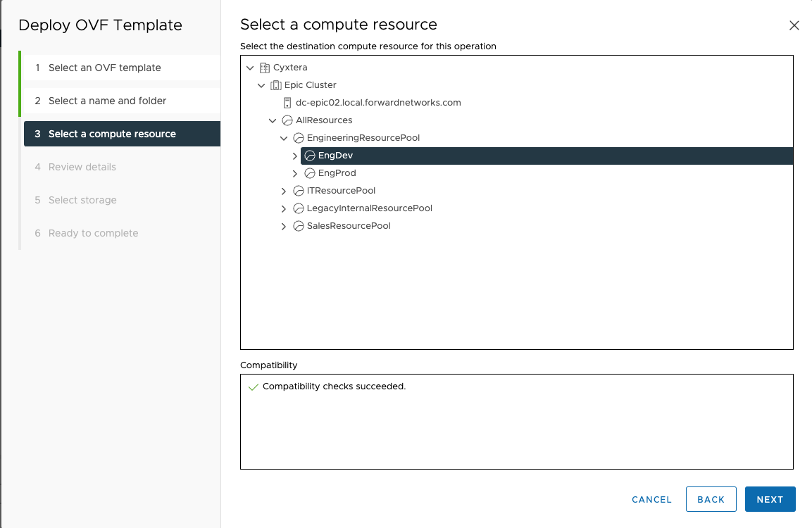
Task: Click the EngProd resource pool icon
Action: (310, 173)
